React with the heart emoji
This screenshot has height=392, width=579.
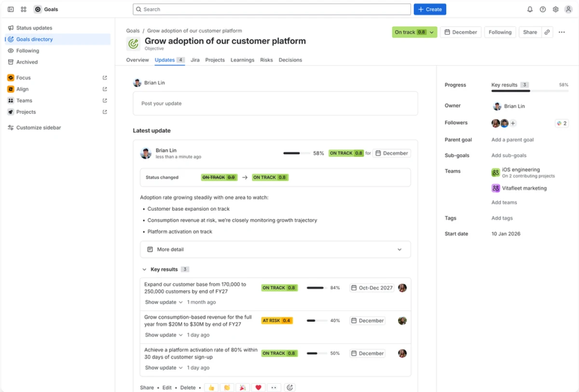tap(258, 387)
